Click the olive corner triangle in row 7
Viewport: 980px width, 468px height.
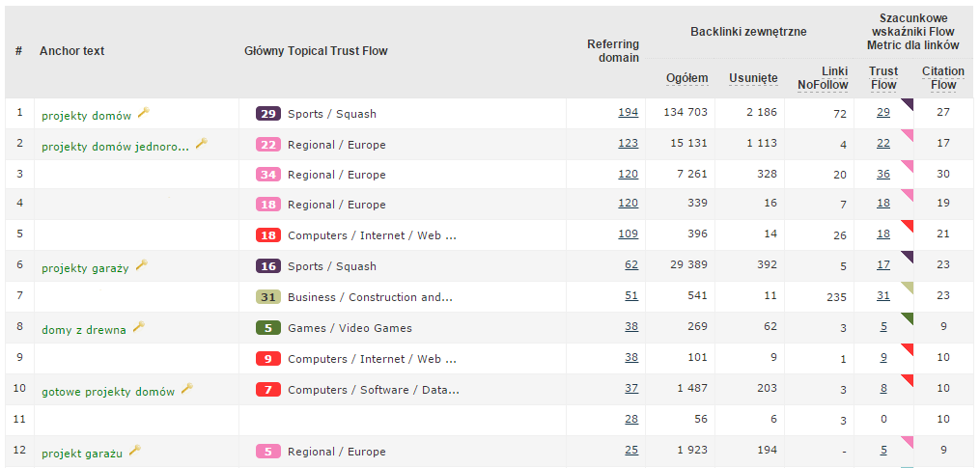(908, 287)
